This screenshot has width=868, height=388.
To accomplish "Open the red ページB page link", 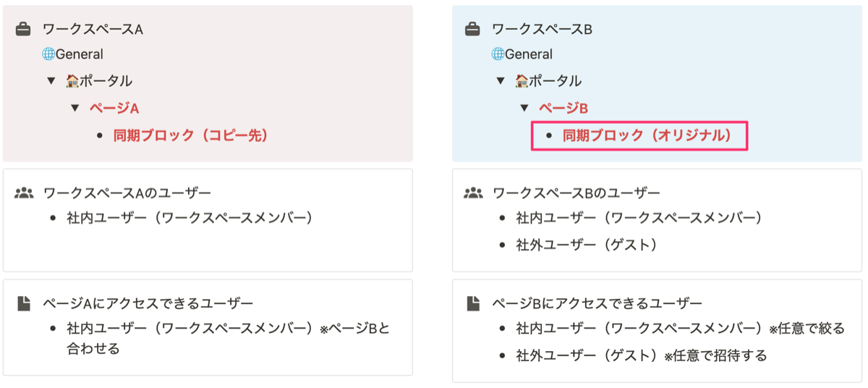I will pos(563,108).
